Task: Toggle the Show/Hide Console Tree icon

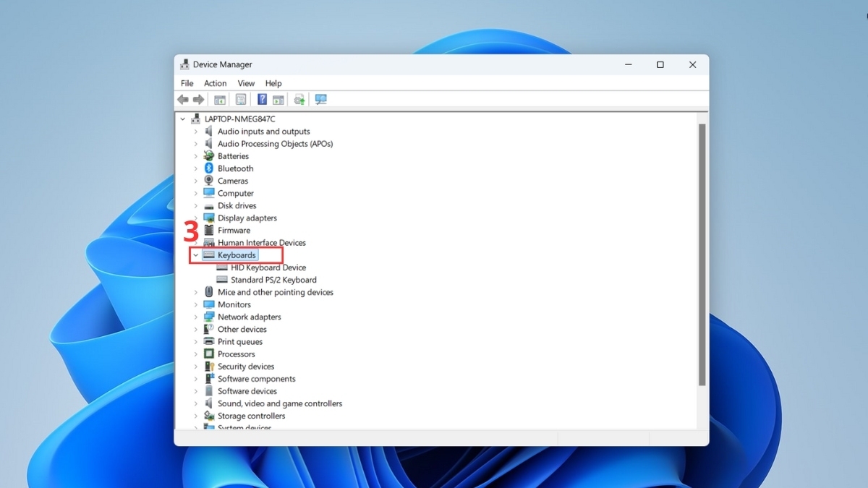Action: click(x=219, y=99)
